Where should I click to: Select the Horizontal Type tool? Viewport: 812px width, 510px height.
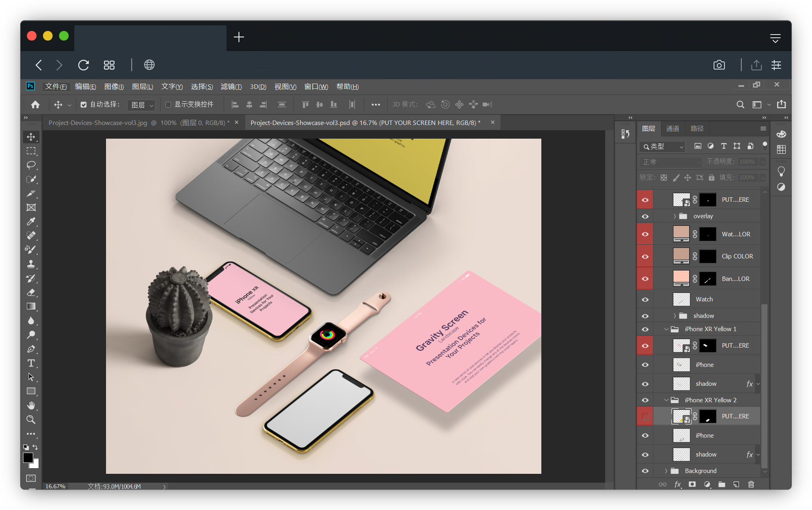point(31,363)
